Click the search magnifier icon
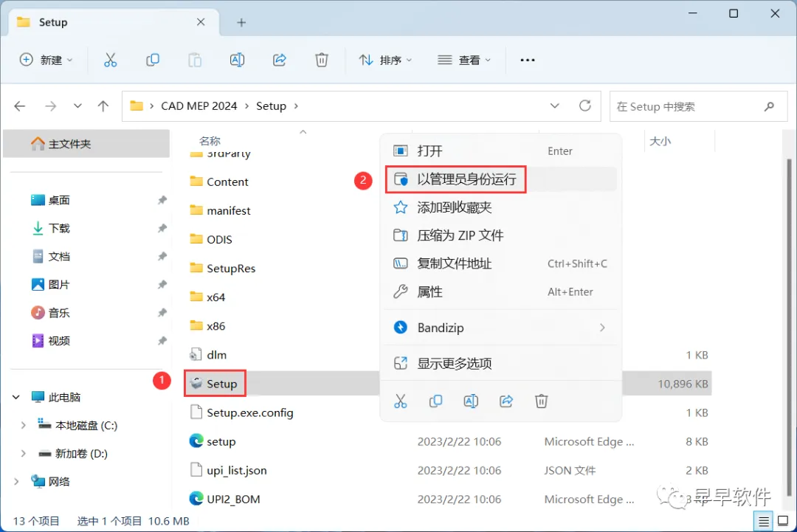This screenshot has height=532, width=797. tap(769, 106)
